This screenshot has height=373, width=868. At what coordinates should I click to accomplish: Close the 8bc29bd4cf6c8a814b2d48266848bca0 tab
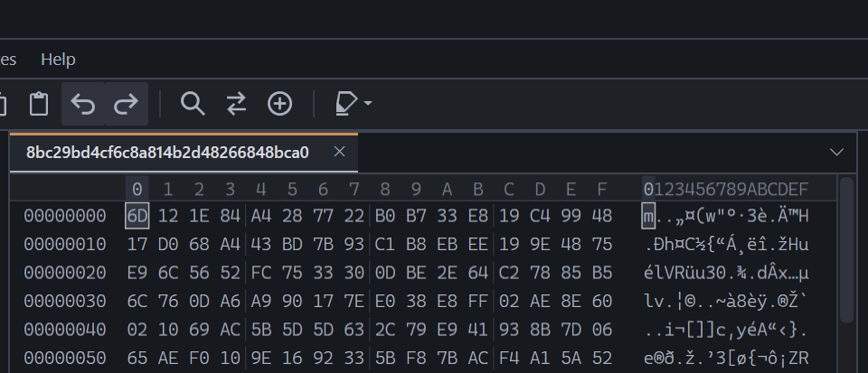(339, 152)
